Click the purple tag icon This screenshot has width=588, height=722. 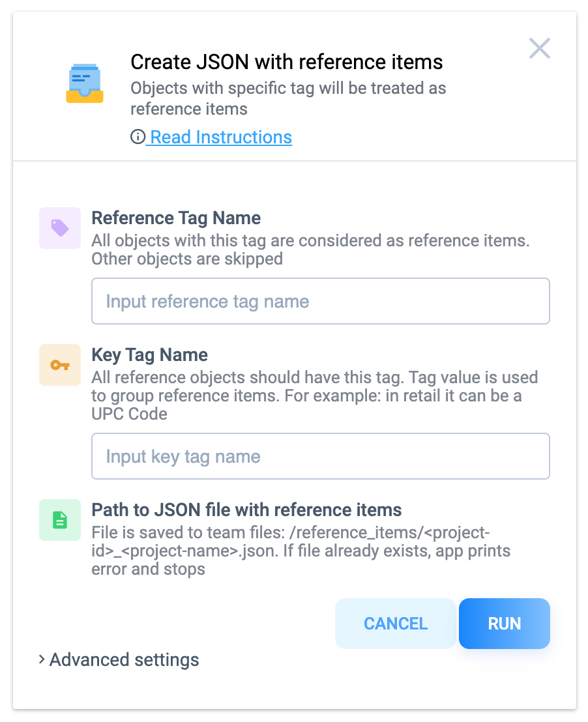point(60,228)
